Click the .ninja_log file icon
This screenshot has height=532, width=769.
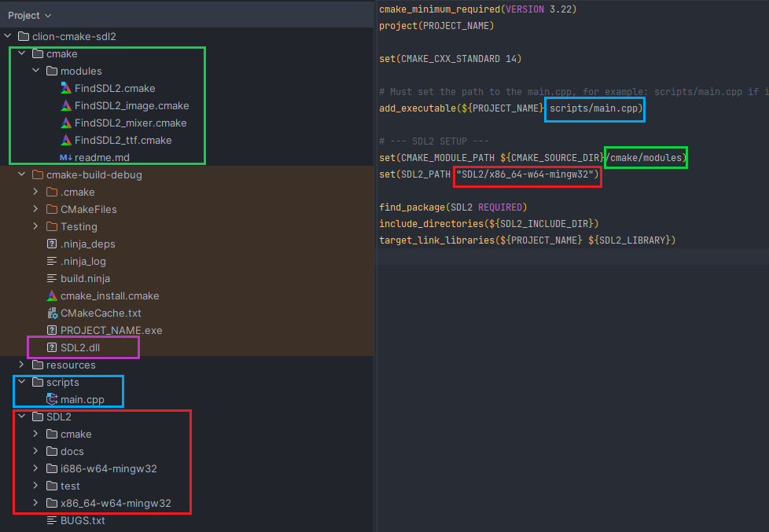point(52,261)
